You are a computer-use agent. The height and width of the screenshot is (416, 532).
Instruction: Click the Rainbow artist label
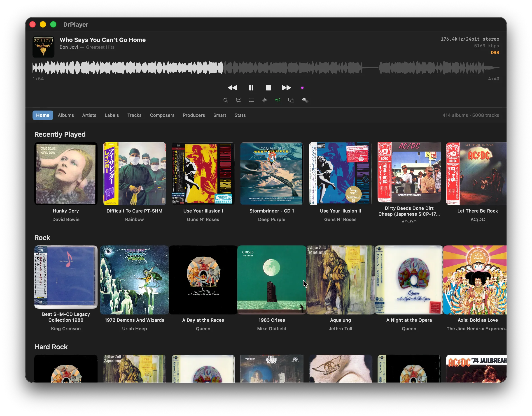click(134, 220)
